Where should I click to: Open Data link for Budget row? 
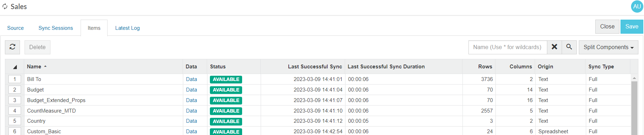[191, 90]
